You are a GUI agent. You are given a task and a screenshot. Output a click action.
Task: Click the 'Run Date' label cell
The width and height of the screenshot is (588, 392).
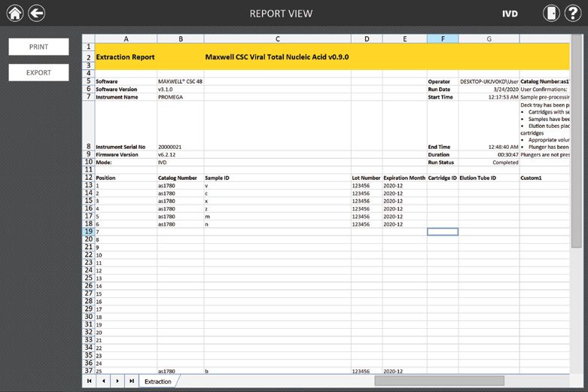click(x=443, y=90)
